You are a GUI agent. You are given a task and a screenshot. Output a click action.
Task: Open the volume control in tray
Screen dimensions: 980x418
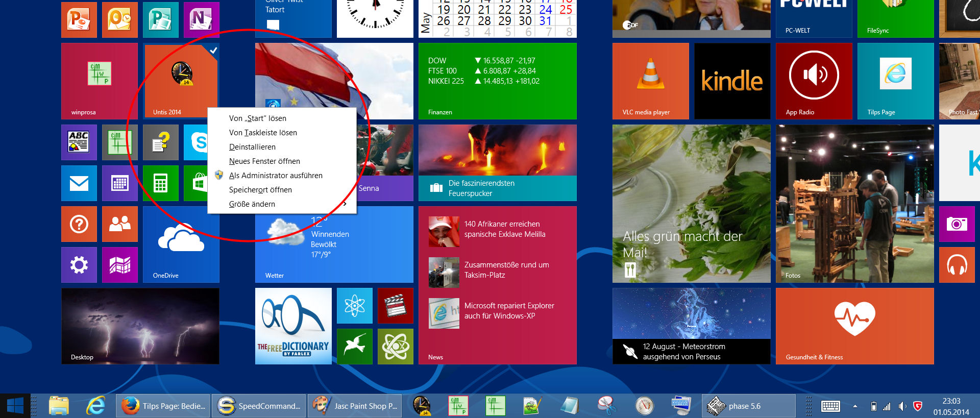point(902,406)
